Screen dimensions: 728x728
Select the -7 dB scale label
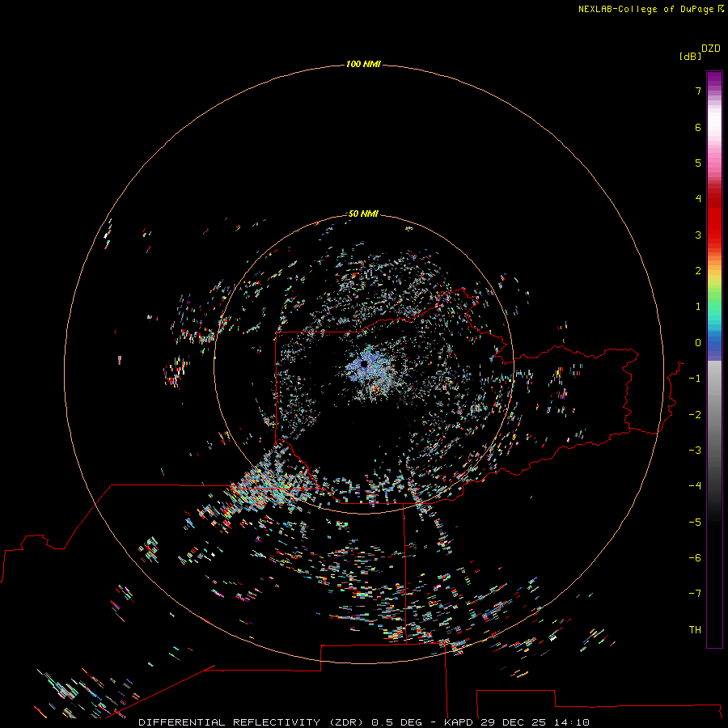coord(695,594)
